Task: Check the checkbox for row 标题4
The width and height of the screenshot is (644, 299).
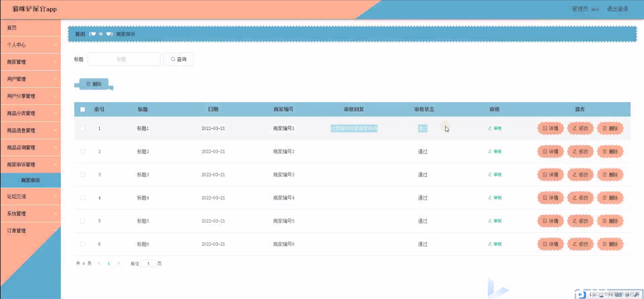Action: pos(83,198)
